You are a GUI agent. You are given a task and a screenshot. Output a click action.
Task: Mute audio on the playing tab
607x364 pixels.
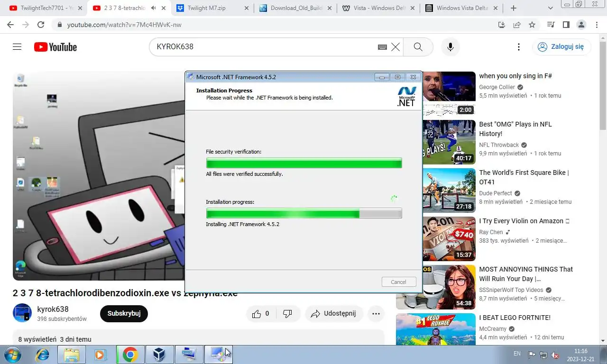tap(153, 8)
